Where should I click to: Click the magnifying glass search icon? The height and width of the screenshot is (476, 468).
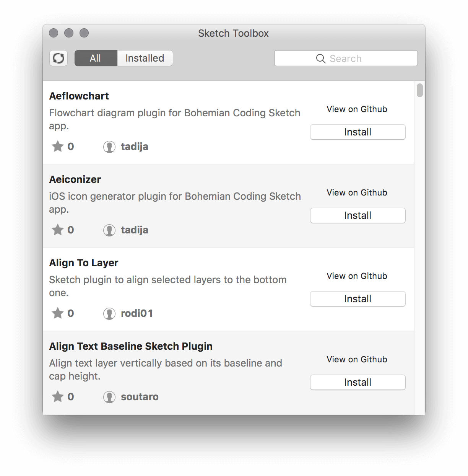tap(320, 59)
